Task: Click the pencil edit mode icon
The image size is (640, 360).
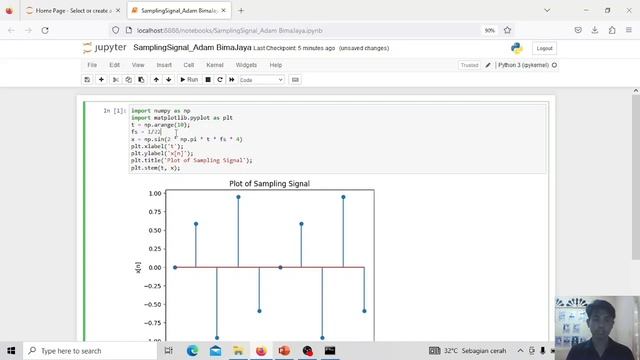Action: pos(488,65)
